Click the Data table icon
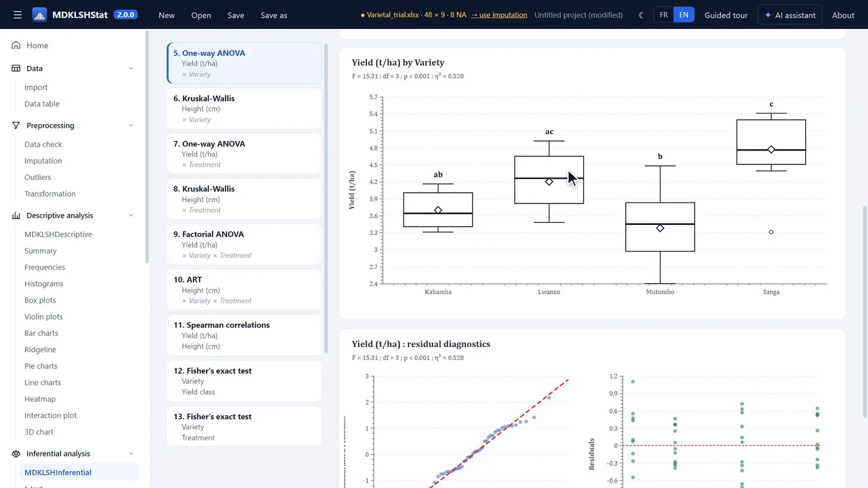Viewport: 868px width, 488px height. [16, 68]
